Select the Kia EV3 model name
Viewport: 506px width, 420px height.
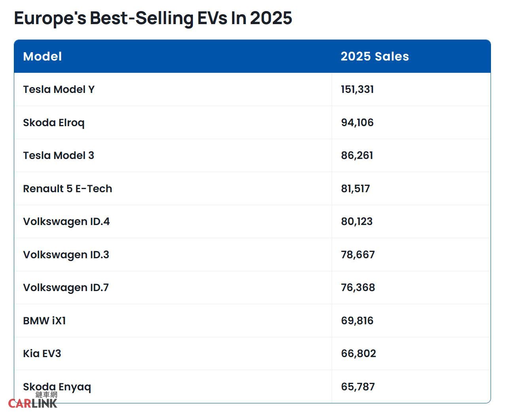(42, 354)
